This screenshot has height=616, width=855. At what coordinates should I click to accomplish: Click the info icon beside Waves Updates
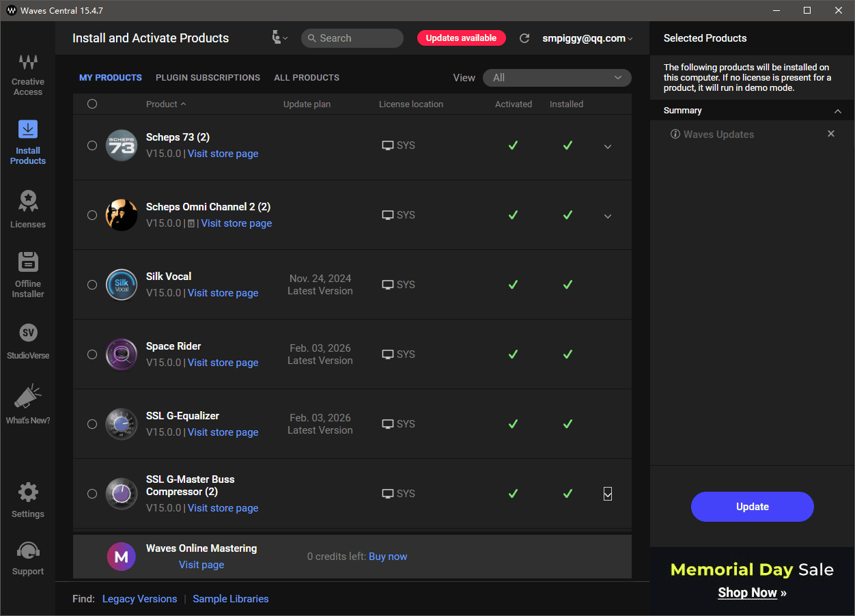click(x=675, y=135)
